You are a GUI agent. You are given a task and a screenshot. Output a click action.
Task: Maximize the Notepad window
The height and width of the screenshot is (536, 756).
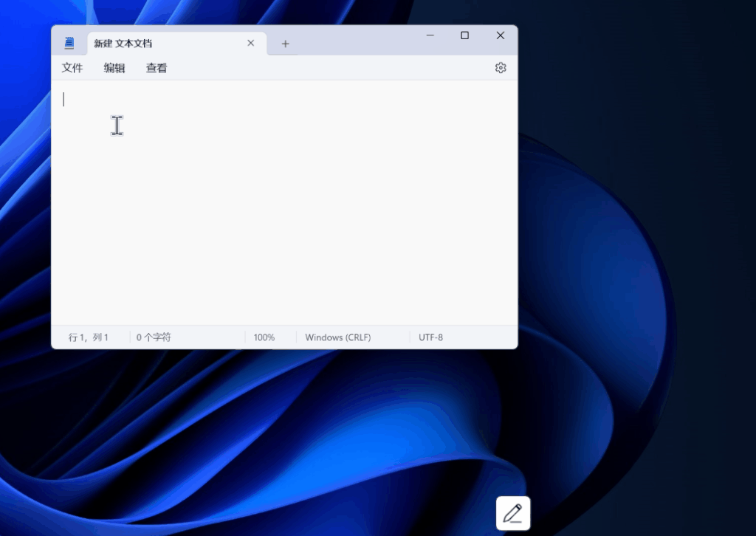pos(465,35)
